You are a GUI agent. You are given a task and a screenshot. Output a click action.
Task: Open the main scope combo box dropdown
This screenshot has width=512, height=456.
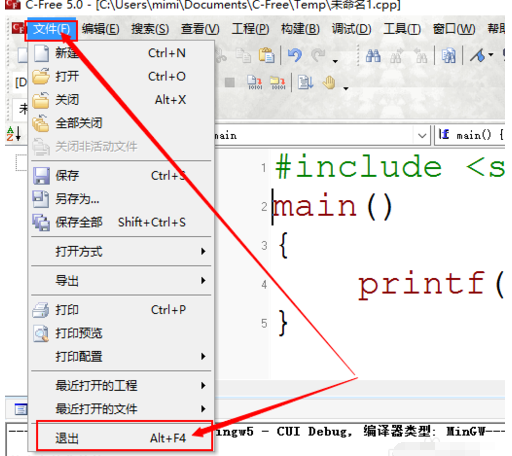[422, 136]
